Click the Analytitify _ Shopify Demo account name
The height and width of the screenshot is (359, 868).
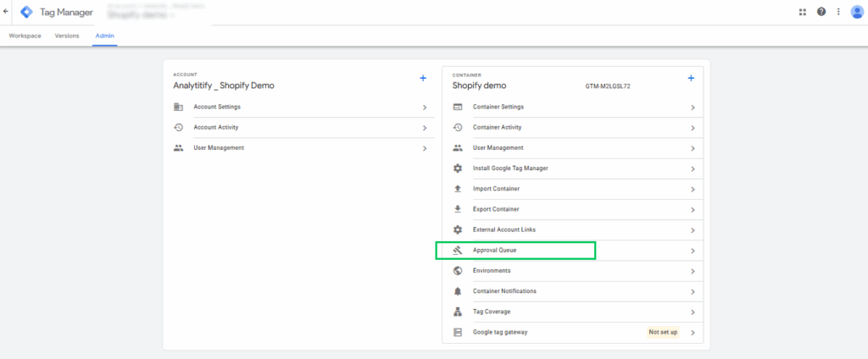tap(224, 86)
